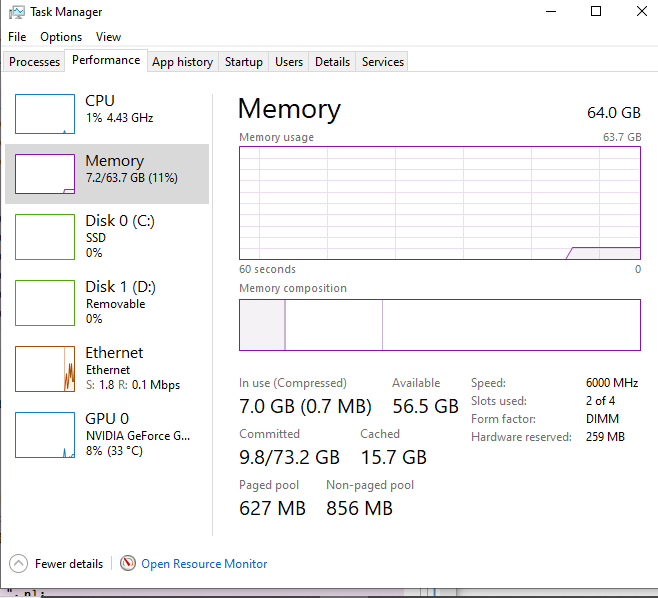Click the Open Resource Monitor link
Screen dimensions: 658x598
tap(204, 564)
